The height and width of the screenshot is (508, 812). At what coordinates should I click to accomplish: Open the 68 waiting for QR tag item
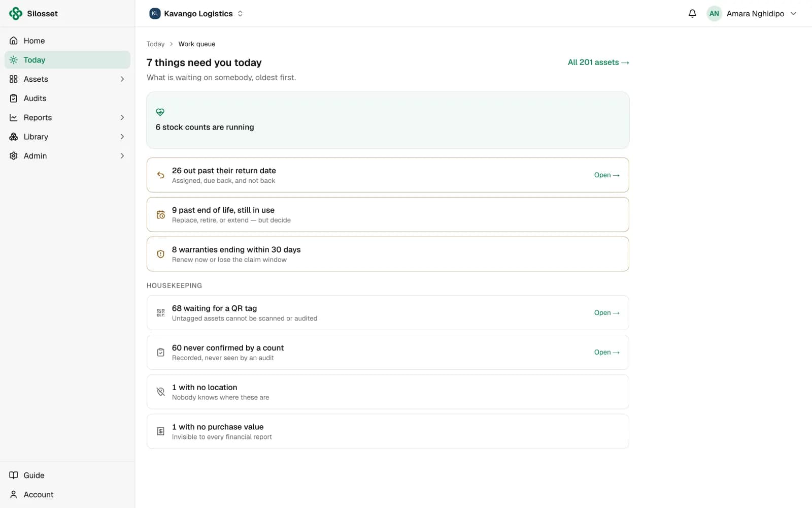607,313
